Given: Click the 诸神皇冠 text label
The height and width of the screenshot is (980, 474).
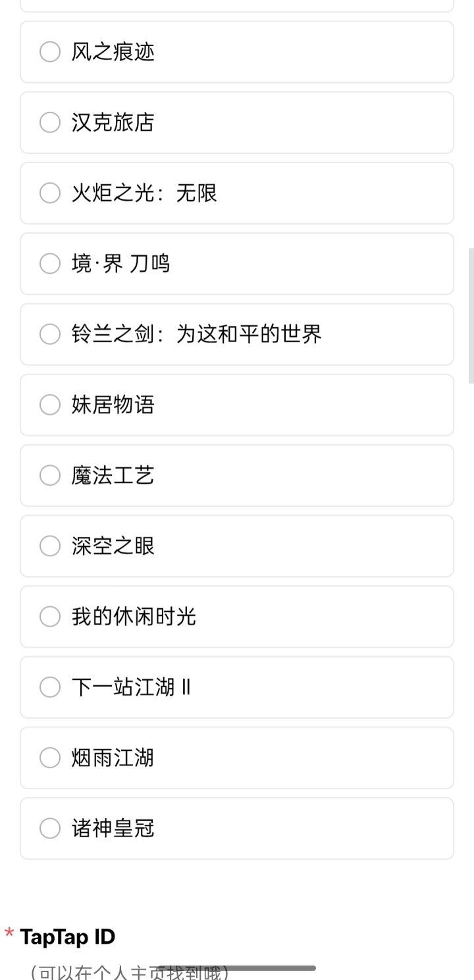Looking at the screenshot, I should click(x=113, y=828).
